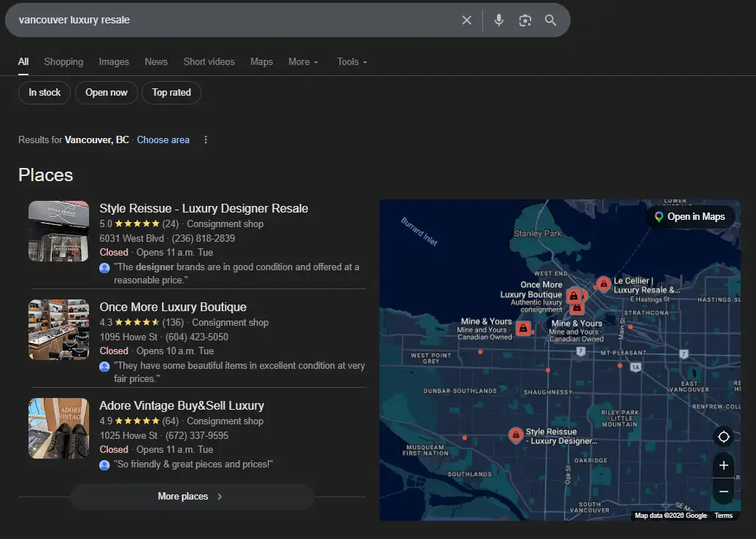Toggle the In stock filter chip
This screenshot has height=539, width=756.
[x=45, y=93]
